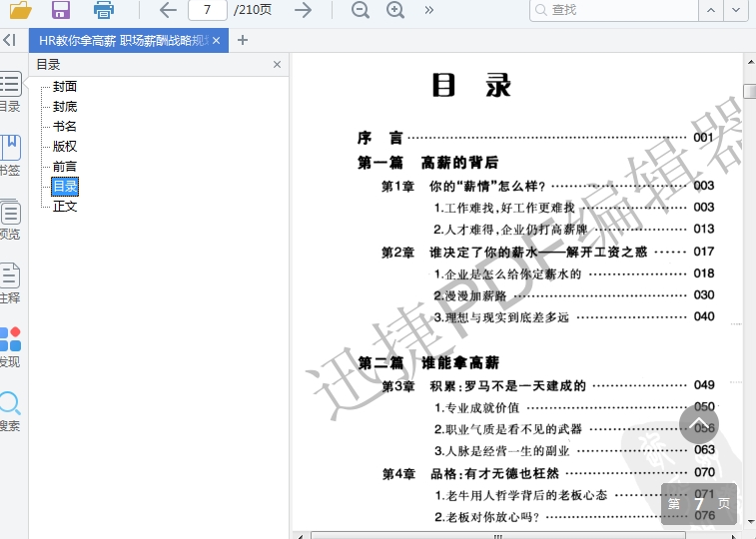This screenshot has height=539, width=756.
Task: Zoom out with the minus magnifier
Action: (361, 10)
